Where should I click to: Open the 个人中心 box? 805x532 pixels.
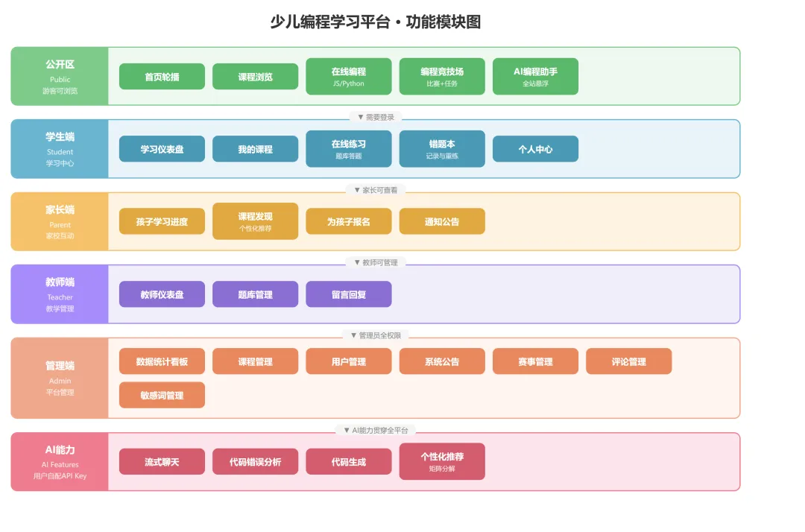[535, 149]
